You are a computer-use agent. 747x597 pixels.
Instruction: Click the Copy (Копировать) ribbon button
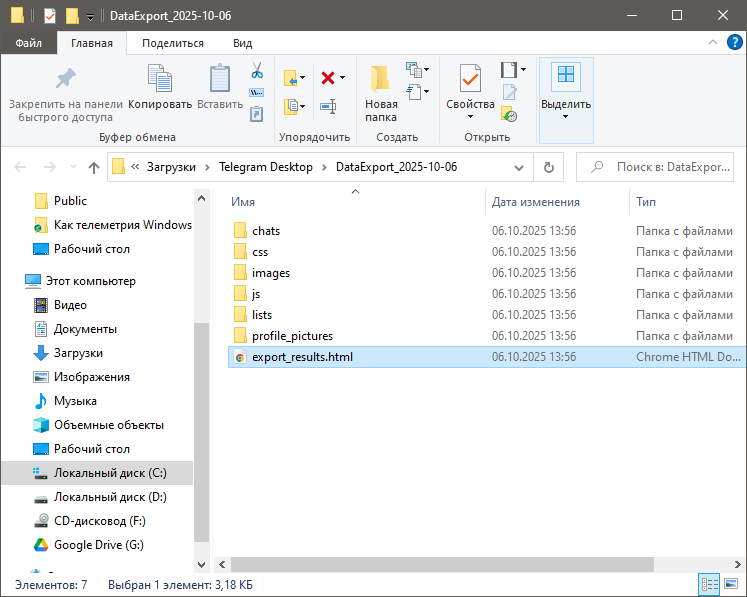160,87
